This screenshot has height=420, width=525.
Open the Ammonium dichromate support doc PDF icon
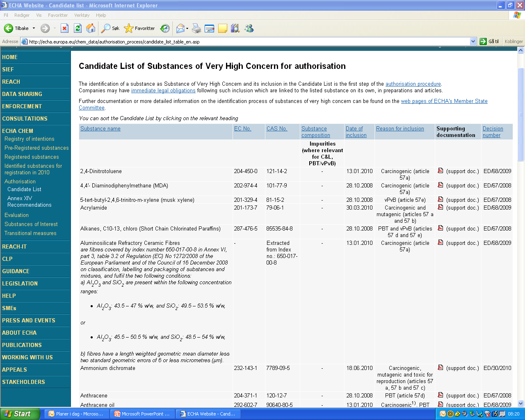(x=440, y=367)
